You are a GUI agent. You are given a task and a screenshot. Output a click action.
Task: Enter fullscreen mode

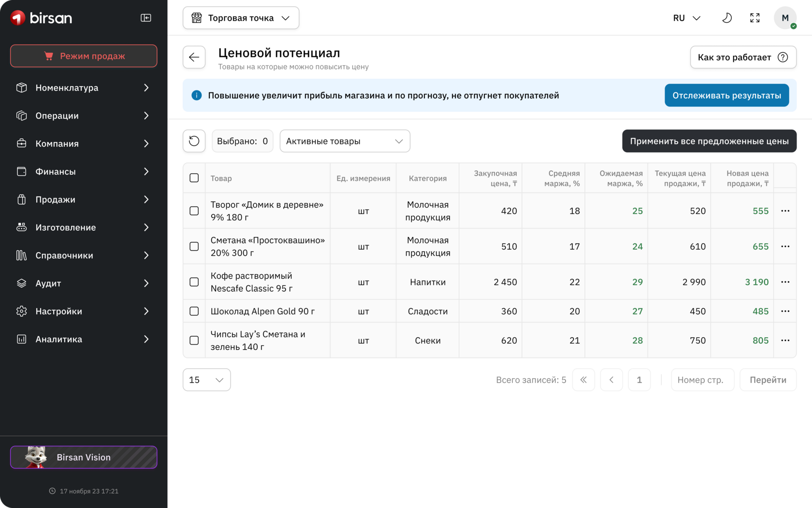[754, 18]
